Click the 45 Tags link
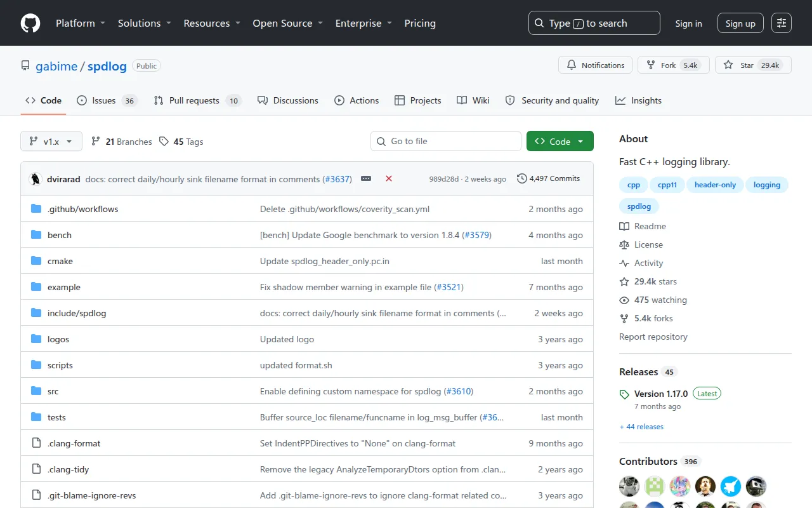Image resolution: width=812 pixels, height=508 pixels. click(181, 142)
